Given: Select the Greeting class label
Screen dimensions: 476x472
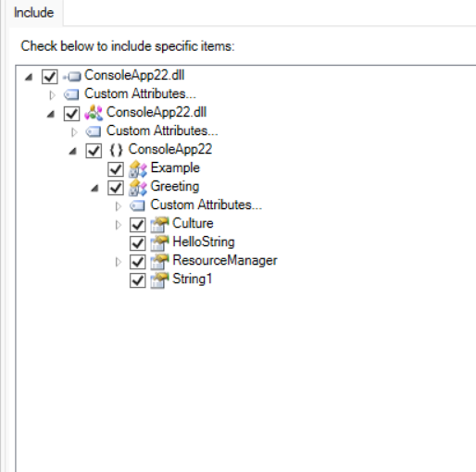Looking at the screenshot, I should pos(175,187).
